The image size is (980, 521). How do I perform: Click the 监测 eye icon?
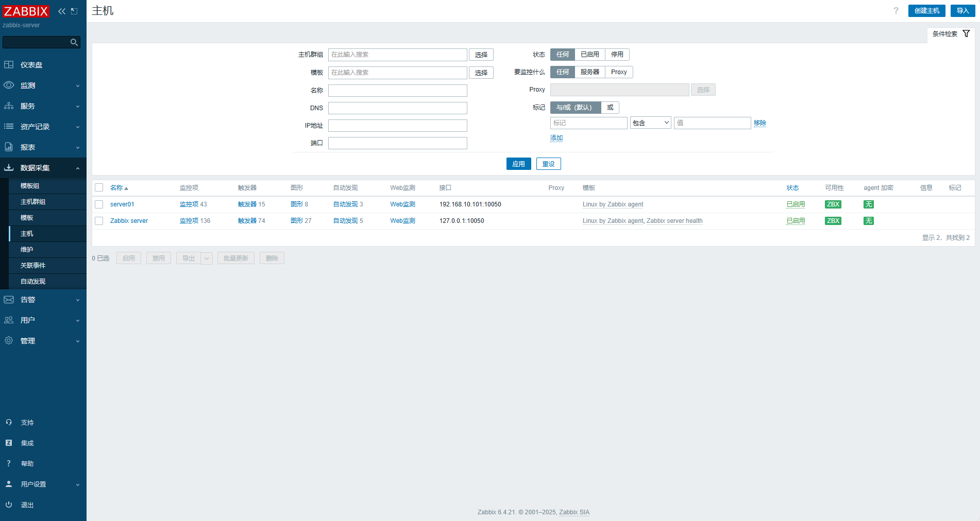(9, 85)
